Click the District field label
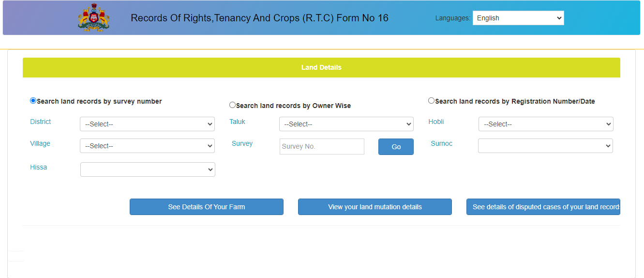644x278 pixels. pos(41,122)
